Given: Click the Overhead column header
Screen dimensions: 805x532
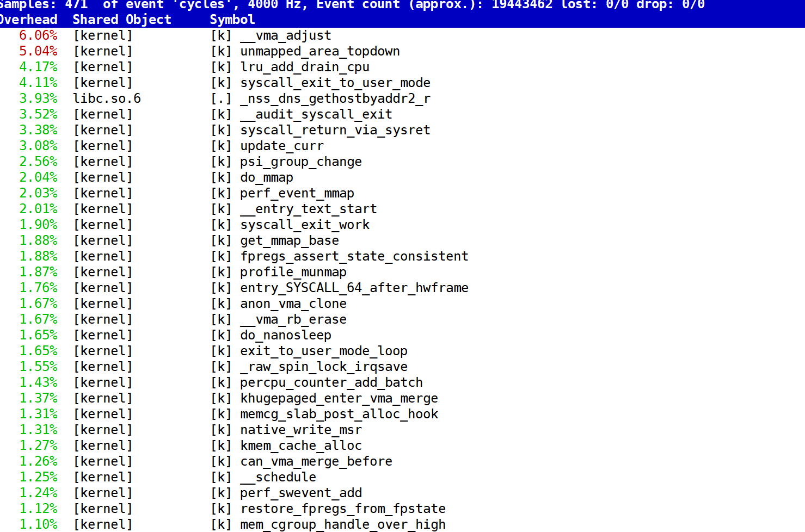Looking at the screenshot, I should (x=28, y=20).
